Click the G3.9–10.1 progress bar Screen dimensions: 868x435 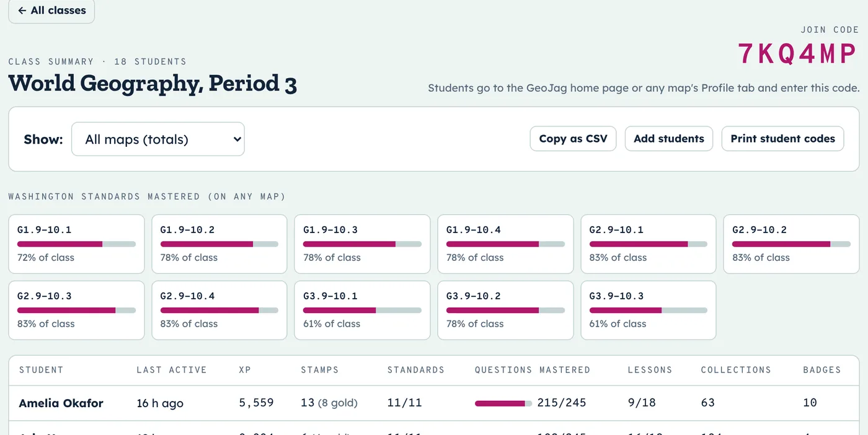362,310
